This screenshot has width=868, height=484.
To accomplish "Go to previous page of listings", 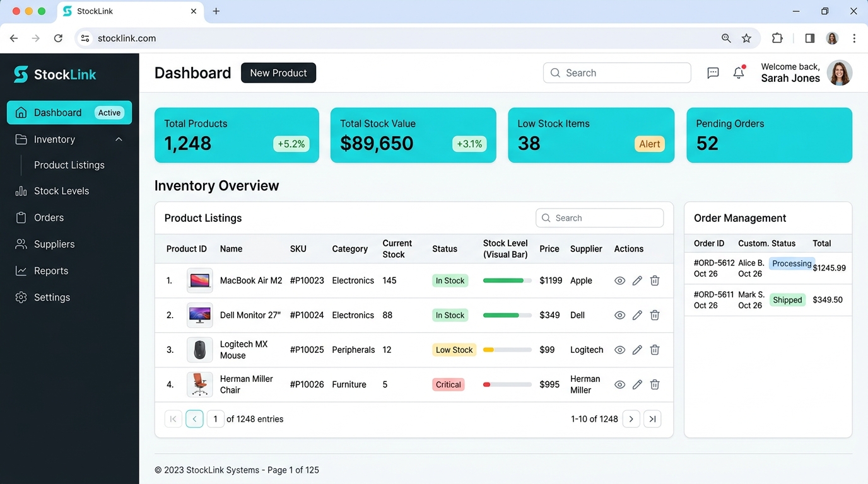I will 194,419.
